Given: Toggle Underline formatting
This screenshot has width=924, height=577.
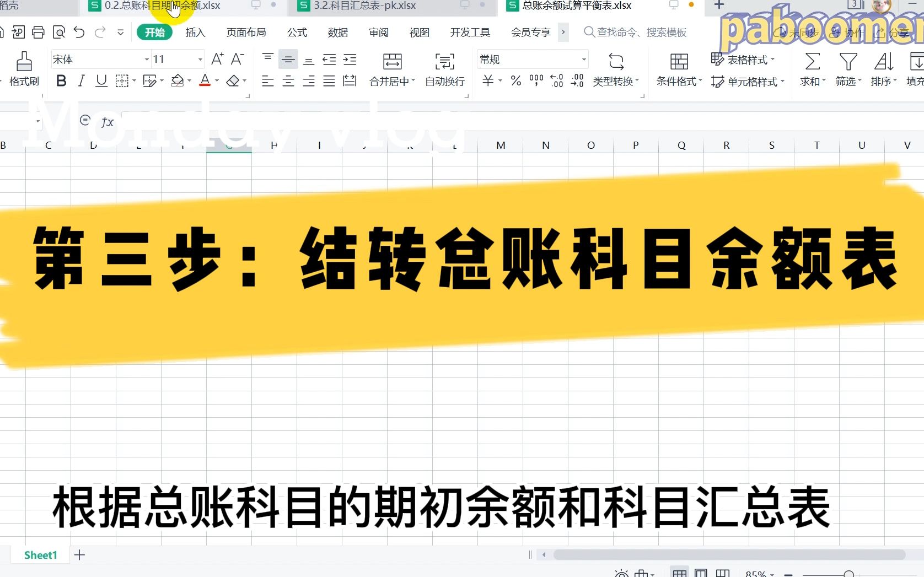Looking at the screenshot, I should (x=101, y=81).
